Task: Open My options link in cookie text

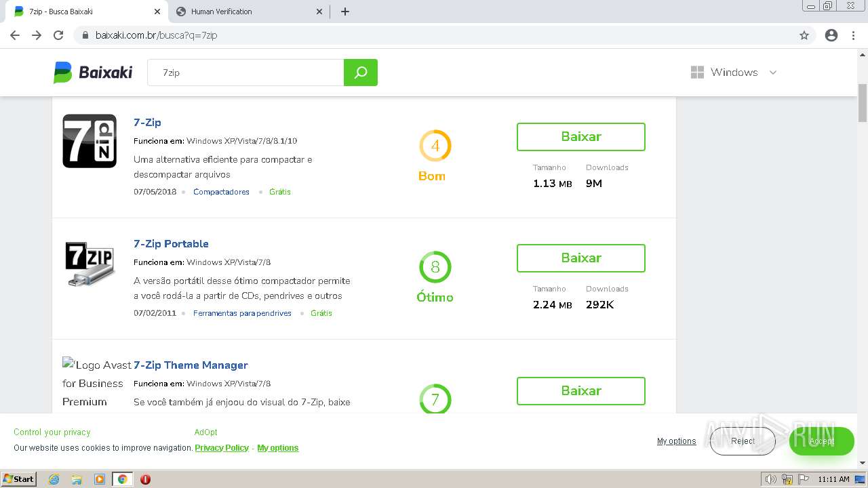Action: (278, 448)
